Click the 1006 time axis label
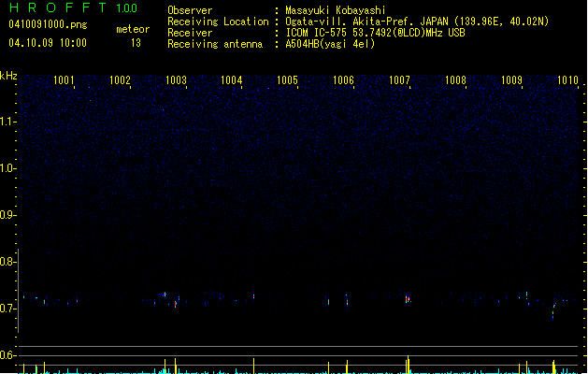 (343, 80)
